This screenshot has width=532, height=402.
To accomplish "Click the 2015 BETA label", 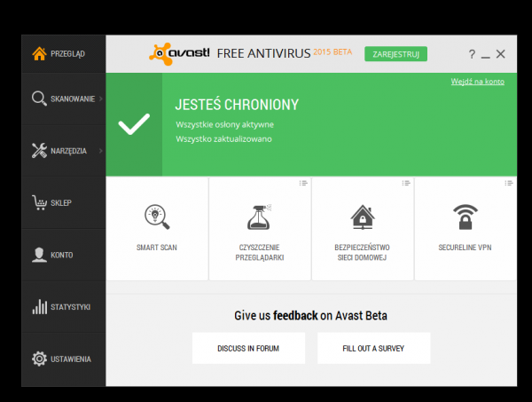I will 332,52.
